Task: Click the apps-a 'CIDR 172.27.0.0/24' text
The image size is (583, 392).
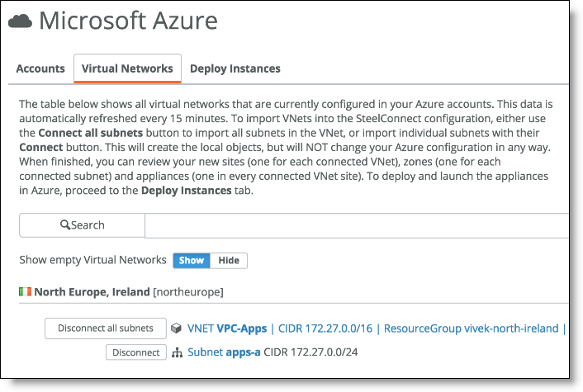Action: point(310,352)
